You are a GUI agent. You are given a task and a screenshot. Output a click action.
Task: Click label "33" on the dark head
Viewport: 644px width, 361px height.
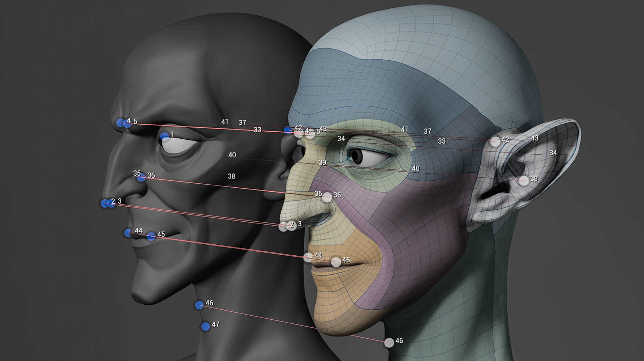(257, 130)
